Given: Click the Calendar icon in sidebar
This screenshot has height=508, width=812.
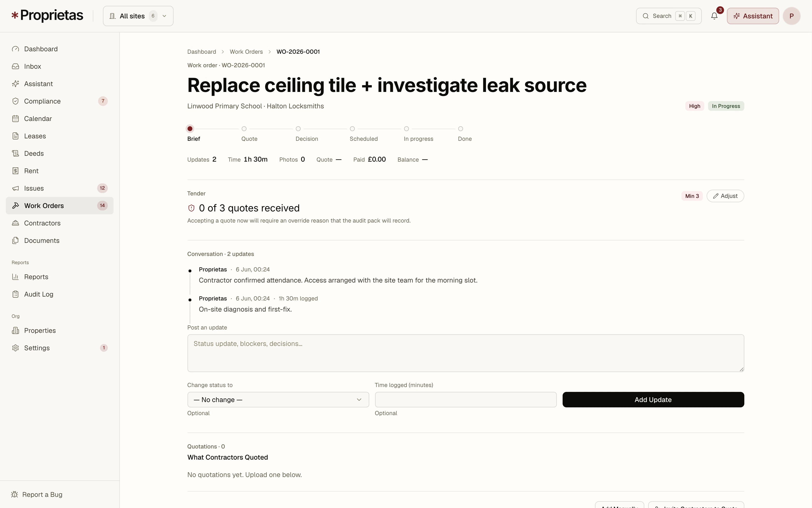Looking at the screenshot, I should 15,119.
